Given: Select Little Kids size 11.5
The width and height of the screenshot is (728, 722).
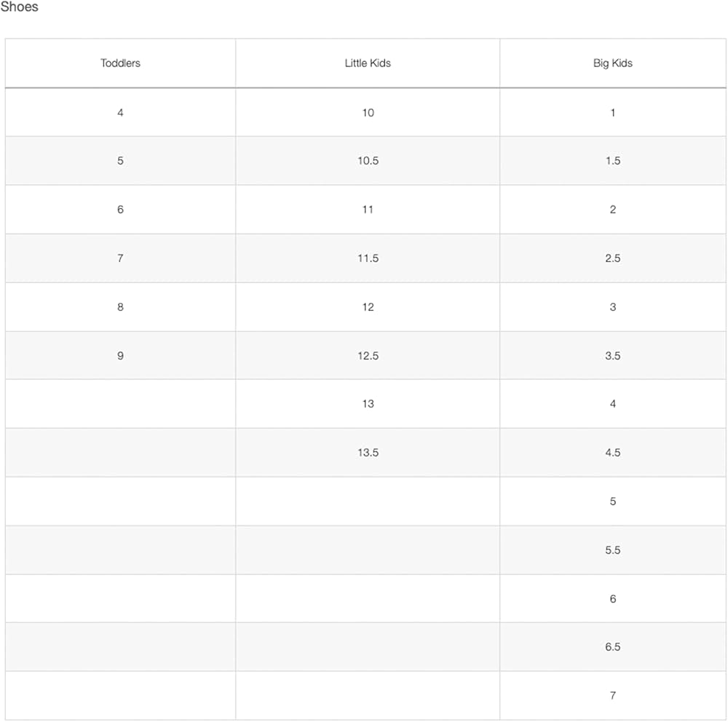Looking at the screenshot, I should pyautogui.click(x=368, y=258).
